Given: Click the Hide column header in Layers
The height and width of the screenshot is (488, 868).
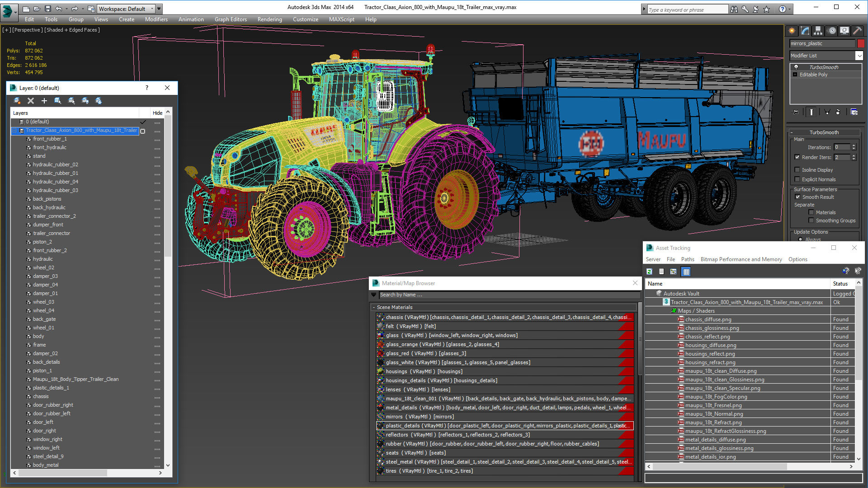Looking at the screenshot, I should [x=157, y=113].
